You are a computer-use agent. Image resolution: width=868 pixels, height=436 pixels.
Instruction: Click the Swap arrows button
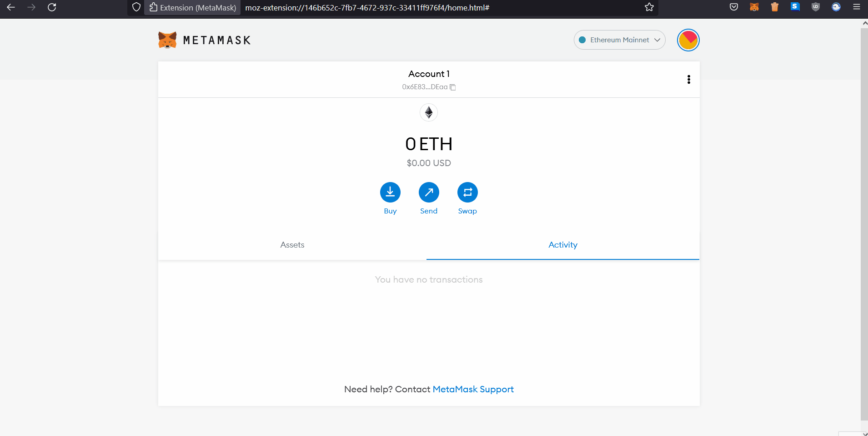[x=467, y=192]
